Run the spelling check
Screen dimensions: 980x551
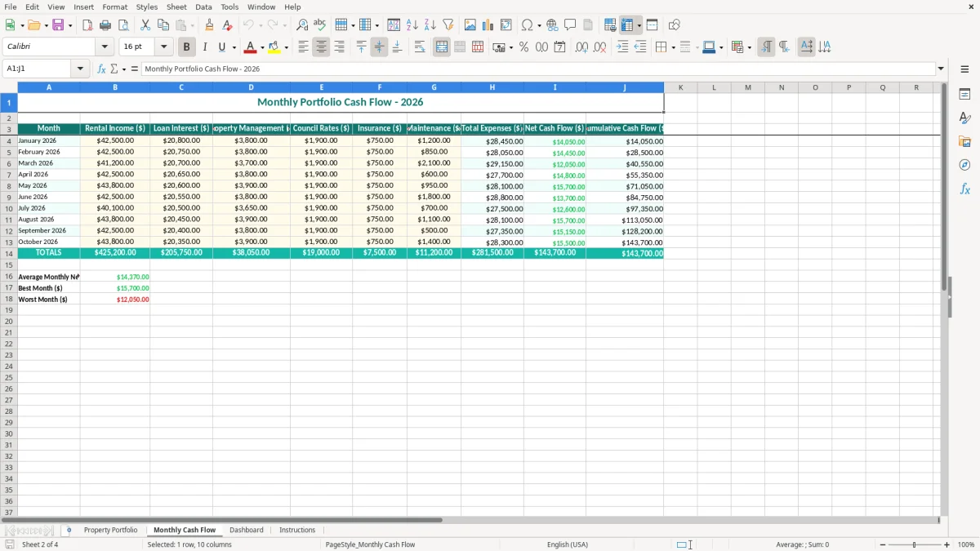[320, 25]
